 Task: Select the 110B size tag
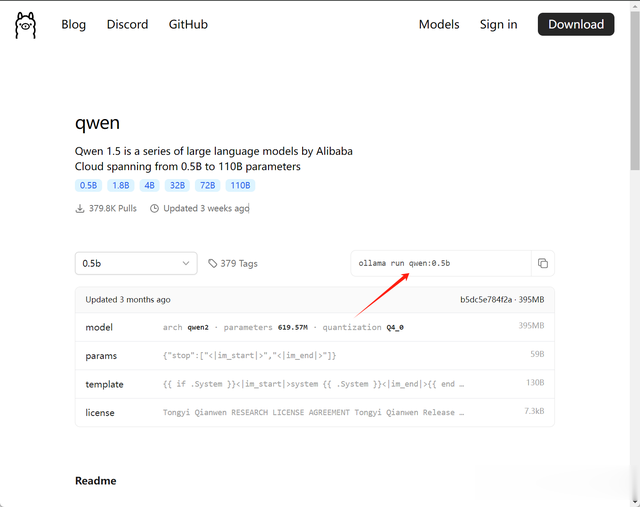click(x=240, y=185)
